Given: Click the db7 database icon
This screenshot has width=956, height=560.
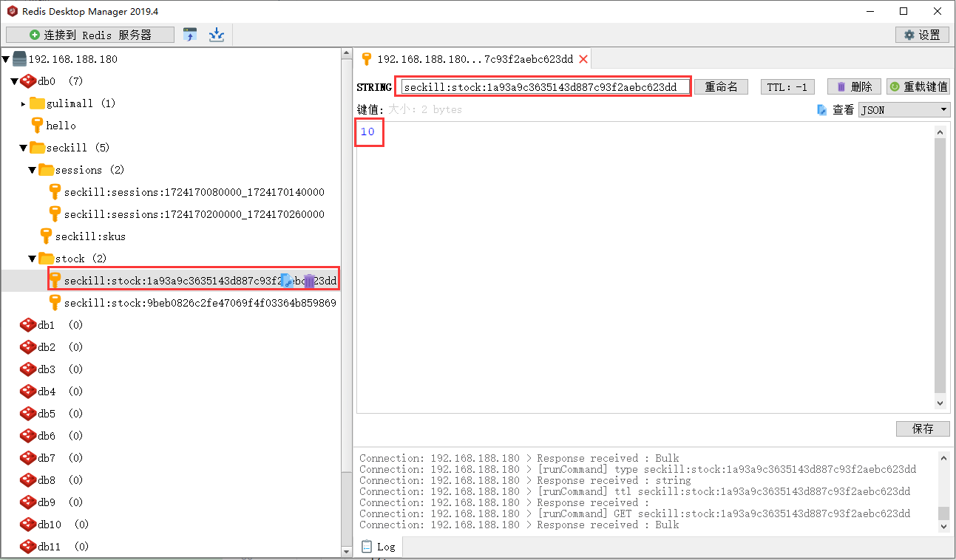Looking at the screenshot, I should (x=28, y=458).
